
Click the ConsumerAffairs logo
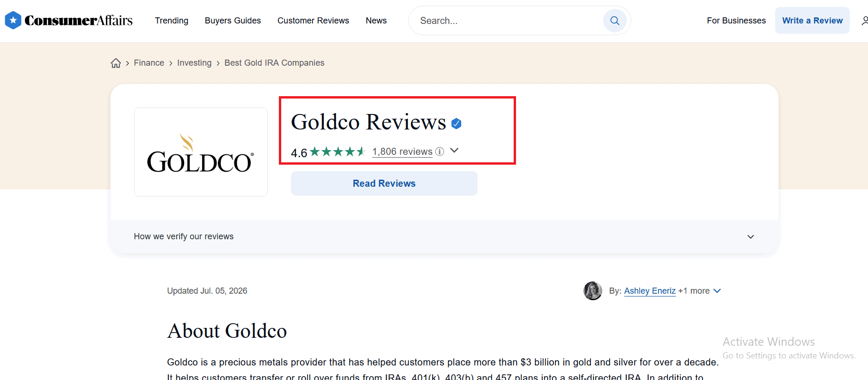[x=69, y=20]
